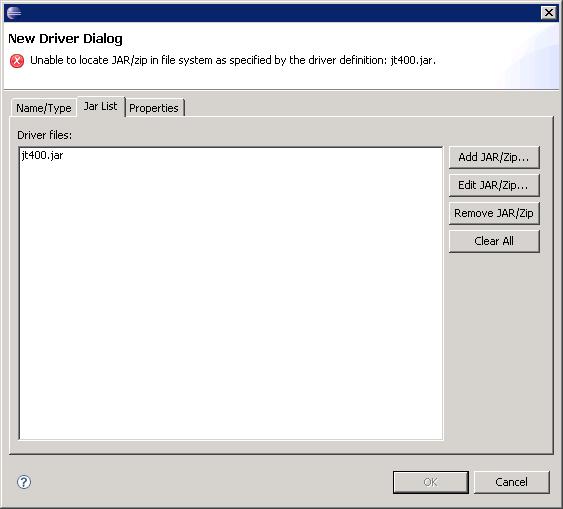Click the Remove JAR/Zip button
This screenshot has width=563, height=509.
point(494,213)
